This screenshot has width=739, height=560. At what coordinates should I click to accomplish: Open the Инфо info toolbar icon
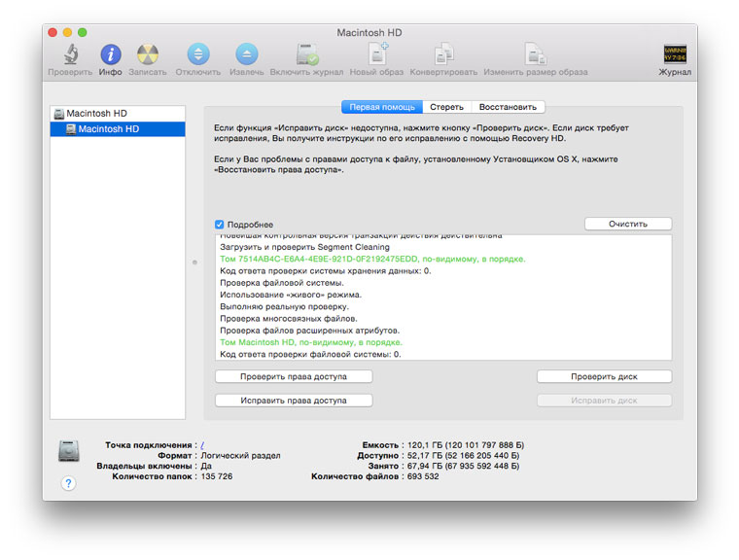pyautogui.click(x=111, y=55)
